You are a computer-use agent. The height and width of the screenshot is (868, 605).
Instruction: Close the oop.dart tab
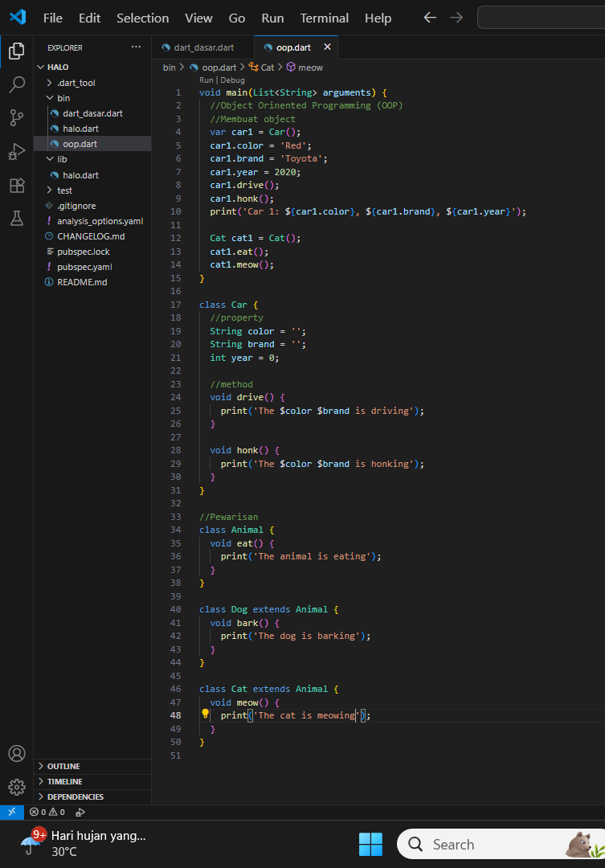327,47
